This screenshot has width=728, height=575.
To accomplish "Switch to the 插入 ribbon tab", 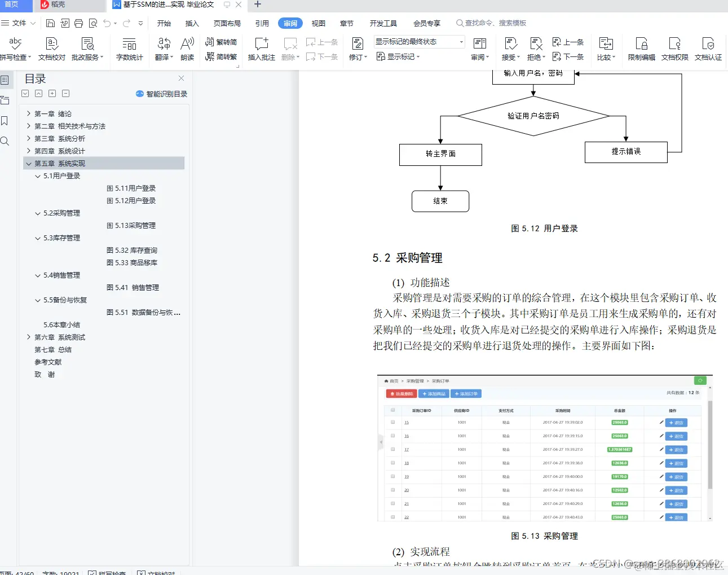I will tap(192, 23).
